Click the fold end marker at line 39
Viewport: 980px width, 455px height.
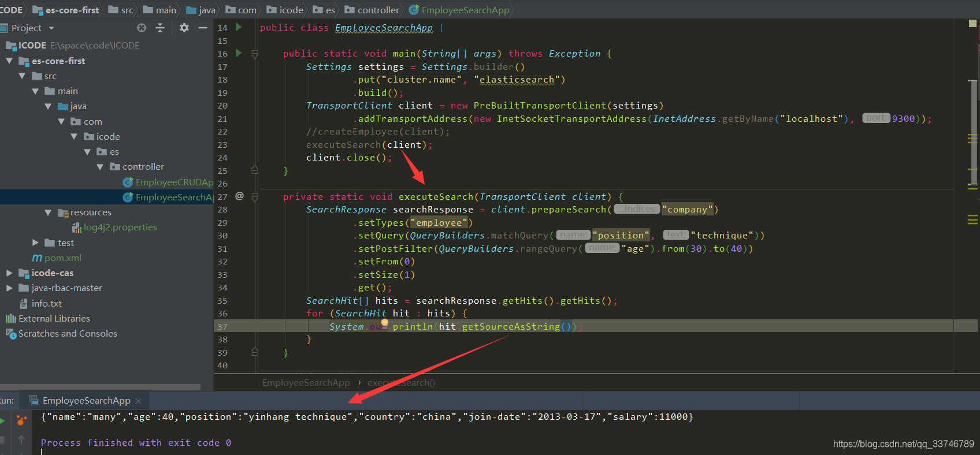pos(255,352)
